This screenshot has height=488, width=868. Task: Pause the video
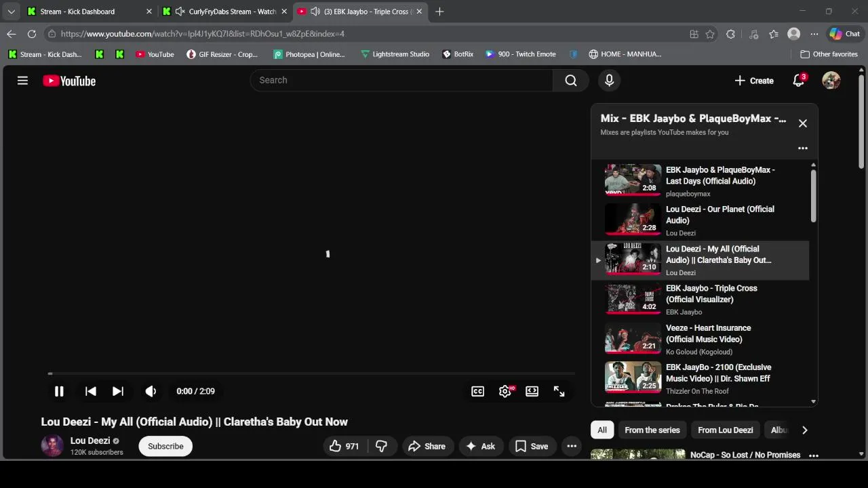[59, 391]
